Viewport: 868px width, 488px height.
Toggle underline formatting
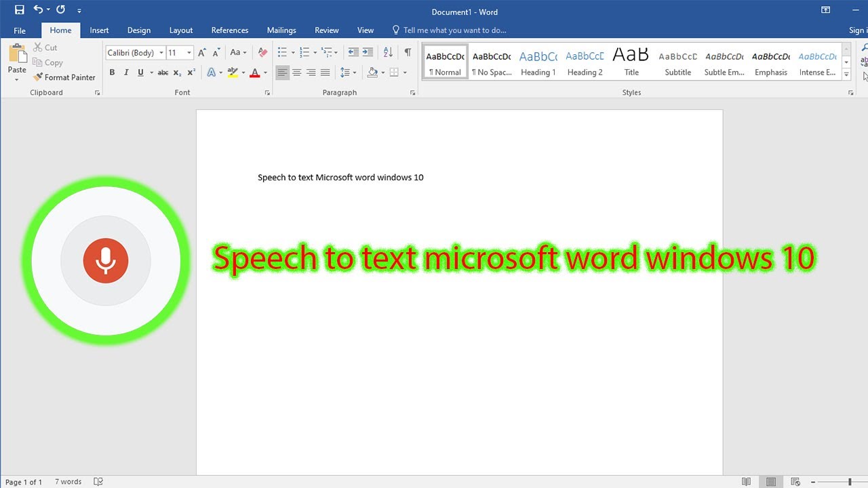coord(140,73)
